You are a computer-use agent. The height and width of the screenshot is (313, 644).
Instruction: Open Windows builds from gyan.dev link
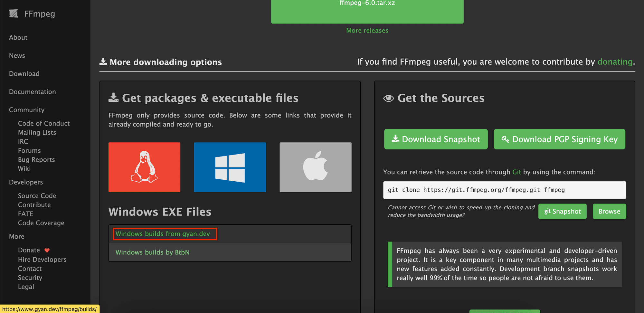(x=165, y=234)
